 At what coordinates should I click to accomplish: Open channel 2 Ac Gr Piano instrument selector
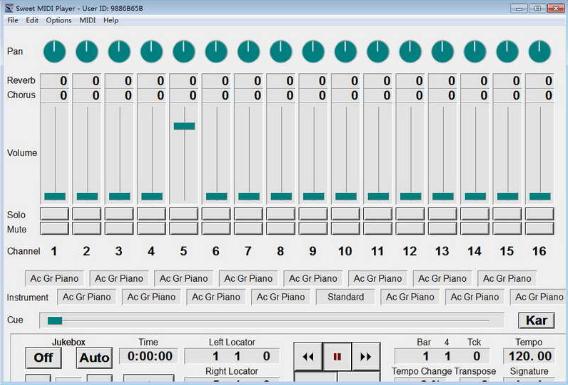87,297
